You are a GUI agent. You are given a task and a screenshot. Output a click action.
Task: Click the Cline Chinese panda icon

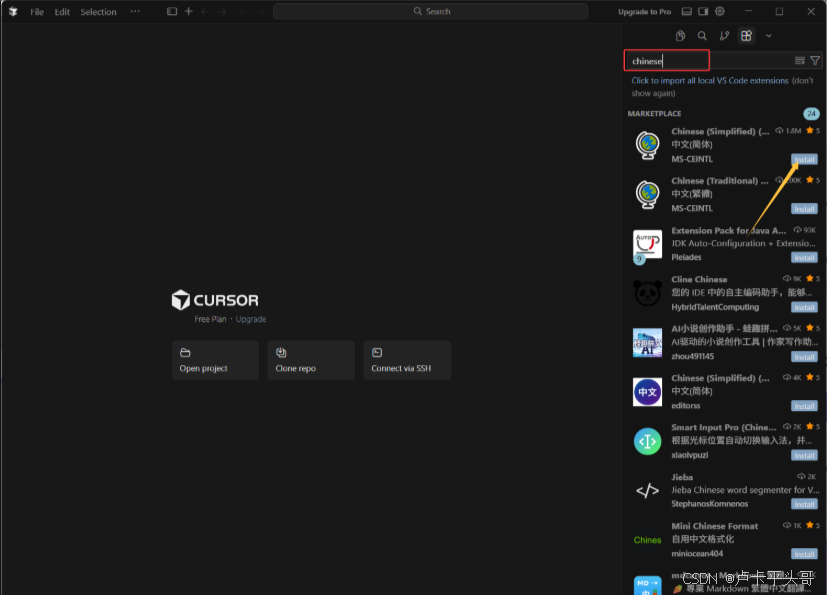coord(647,293)
